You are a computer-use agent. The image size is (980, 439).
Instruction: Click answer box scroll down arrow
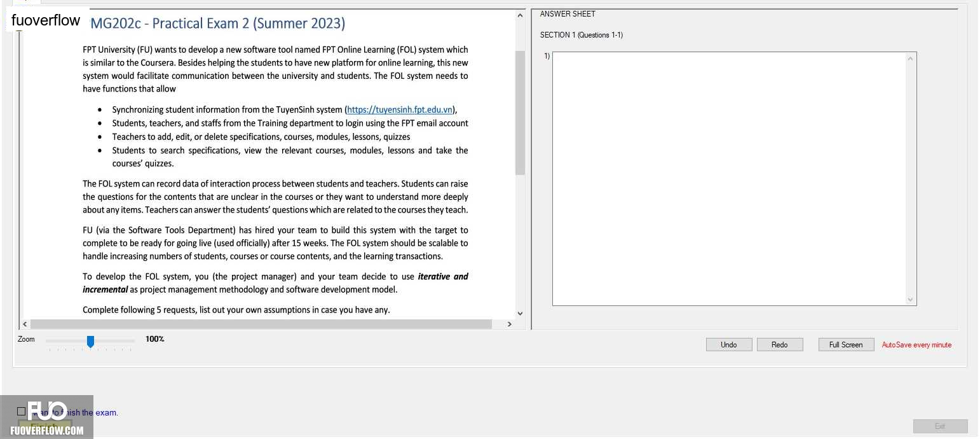pyautogui.click(x=911, y=299)
